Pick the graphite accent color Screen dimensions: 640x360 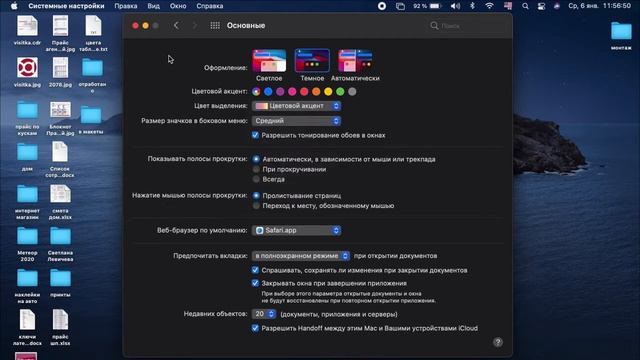(x=352, y=91)
